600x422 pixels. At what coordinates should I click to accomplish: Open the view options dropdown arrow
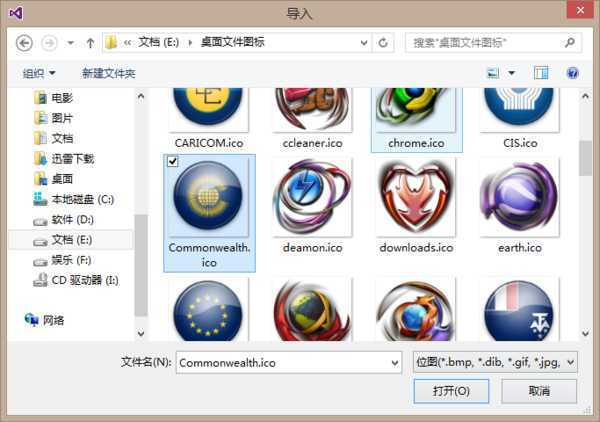(x=512, y=73)
